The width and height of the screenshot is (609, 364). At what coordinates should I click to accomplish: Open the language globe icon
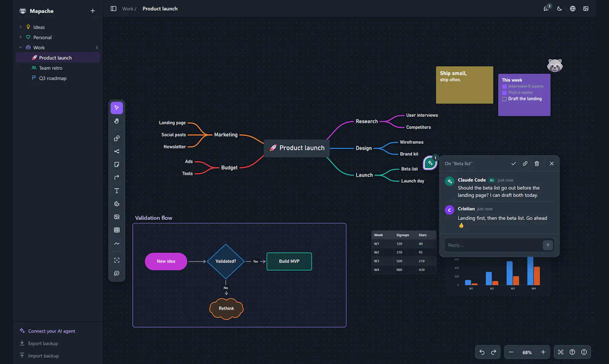point(572,9)
